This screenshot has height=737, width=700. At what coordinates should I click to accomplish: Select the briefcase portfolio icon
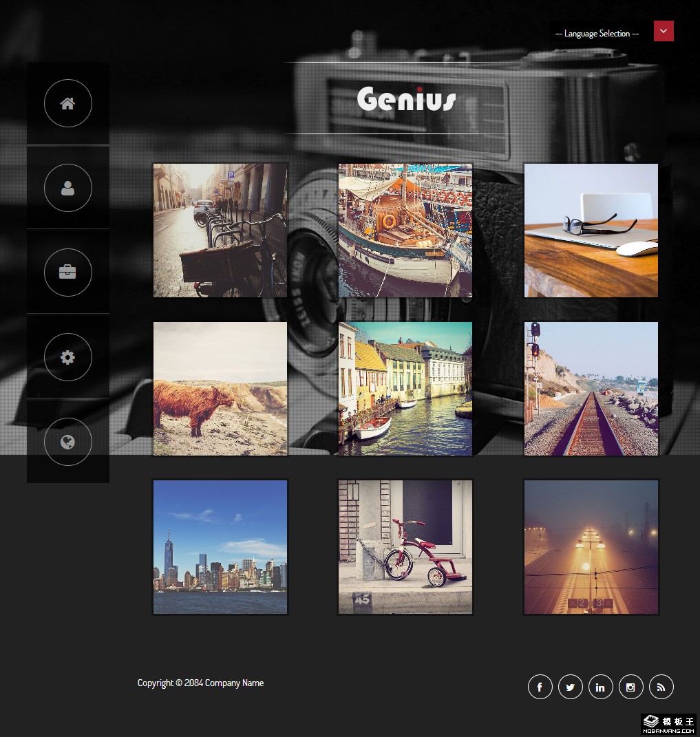(67, 273)
